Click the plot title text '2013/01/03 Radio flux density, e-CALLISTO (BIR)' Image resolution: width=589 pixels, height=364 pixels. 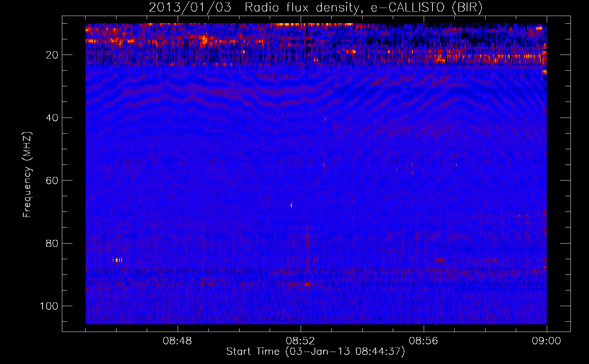pyautogui.click(x=316, y=8)
